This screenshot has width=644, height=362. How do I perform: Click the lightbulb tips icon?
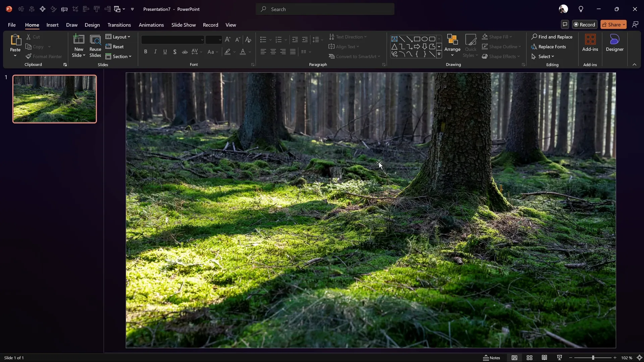(581, 9)
